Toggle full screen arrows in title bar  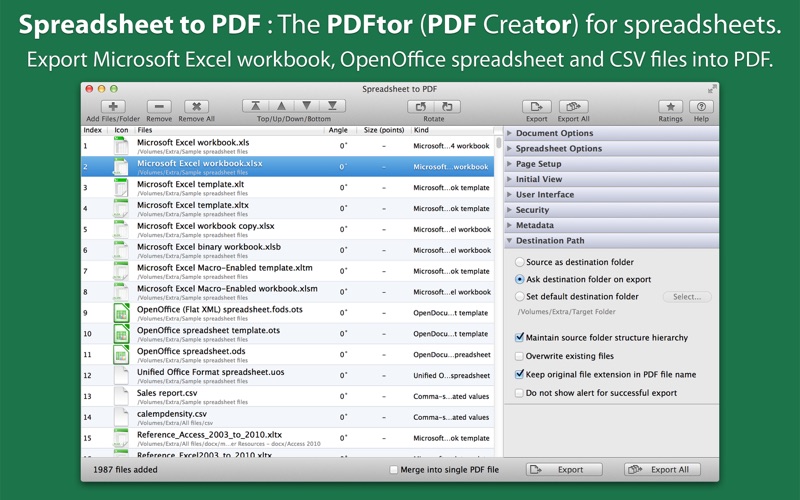(712, 89)
